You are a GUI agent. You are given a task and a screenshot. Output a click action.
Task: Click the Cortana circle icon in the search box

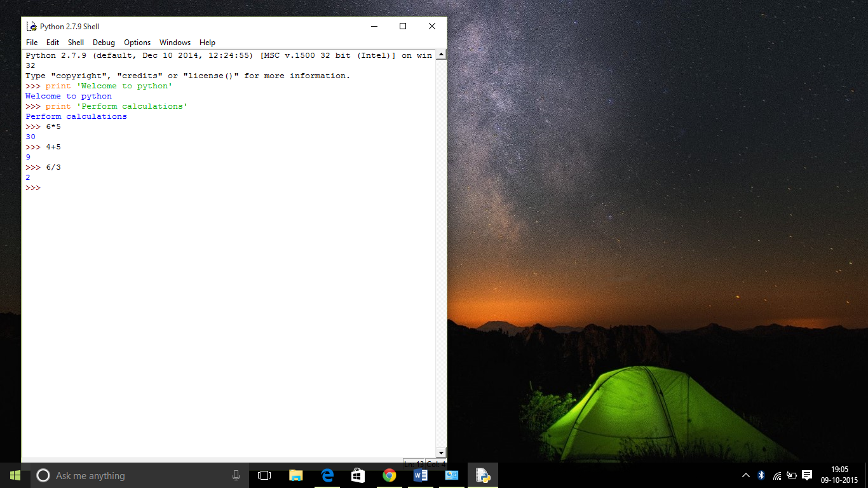click(x=43, y=475)
